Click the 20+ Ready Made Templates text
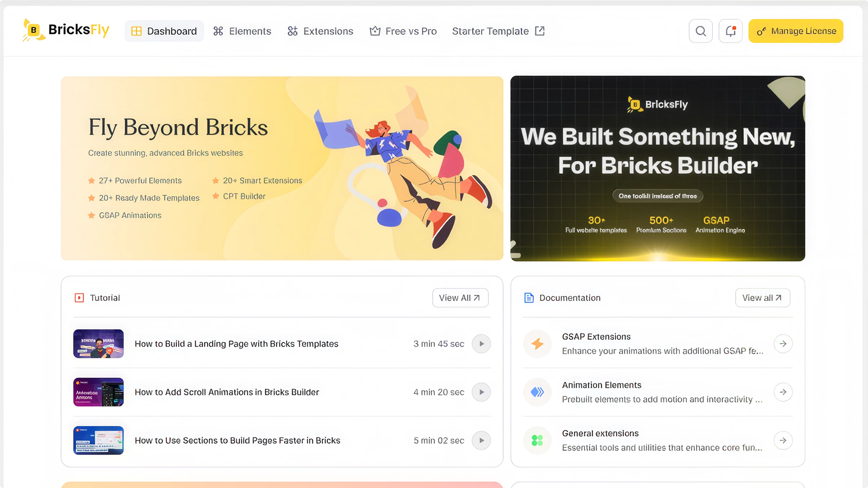The width and height of the screenshot is (868, 488). pos(149,198)
